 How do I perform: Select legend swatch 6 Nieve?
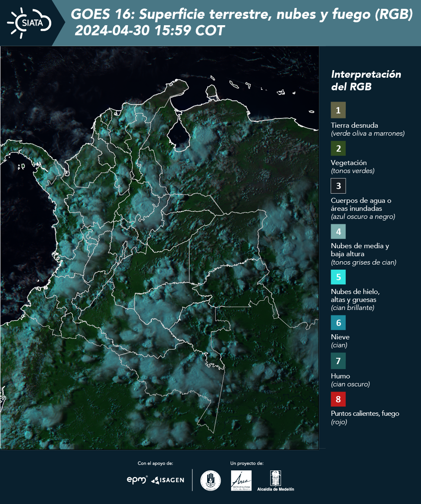pyautogui.click(x=338, y=323)
